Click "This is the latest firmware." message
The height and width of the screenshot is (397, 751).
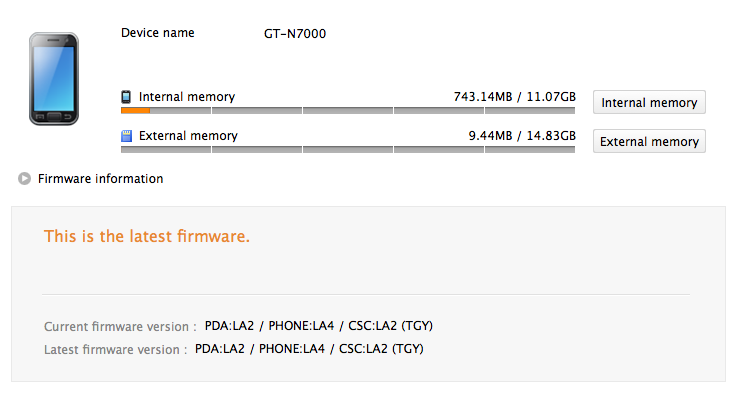(x=147, y=236)
